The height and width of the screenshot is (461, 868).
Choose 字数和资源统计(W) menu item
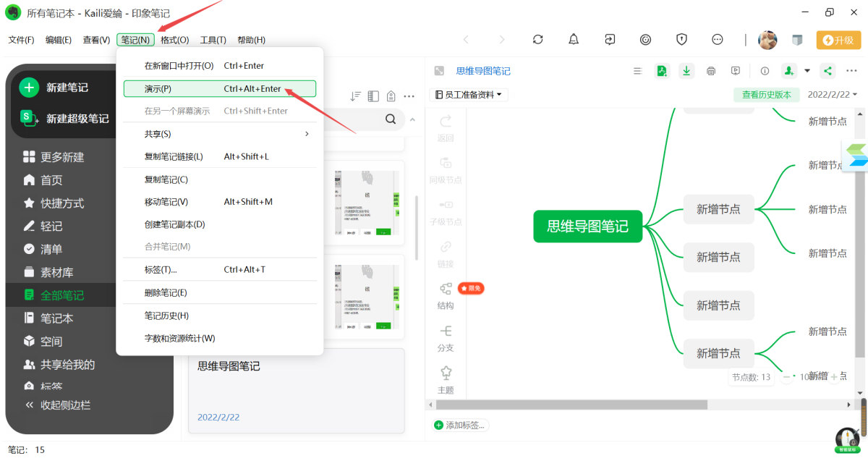(220, 338)
